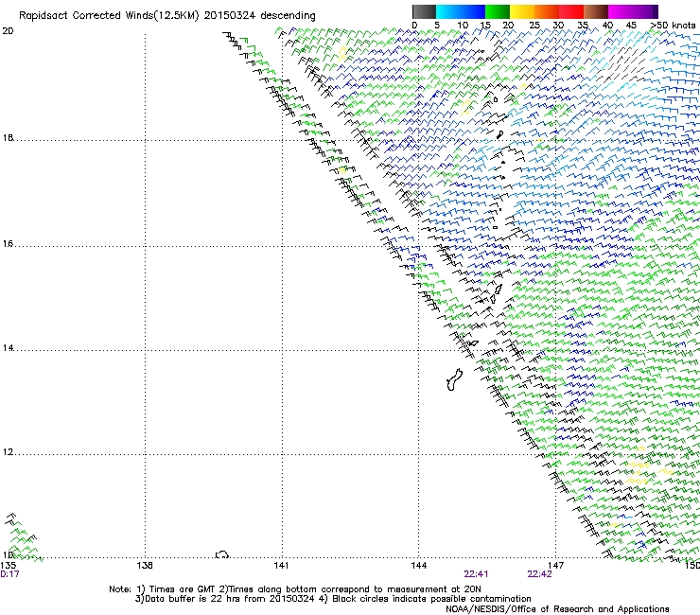The width and height of the screenshot is (700, 615).
Task: Click the 'NOAA/NESDIS/Office of Research and Applications' credit
Action: [557, 609]
